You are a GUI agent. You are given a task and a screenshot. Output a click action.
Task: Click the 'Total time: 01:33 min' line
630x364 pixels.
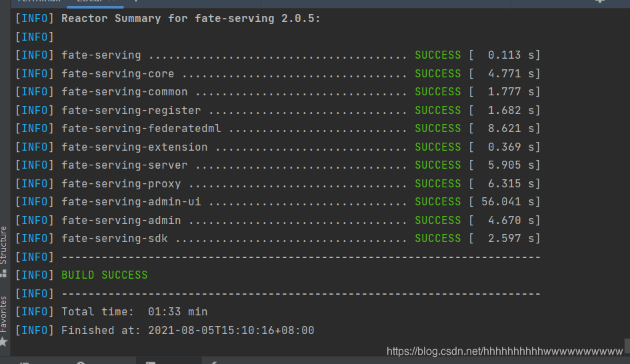[x=134, y=312]
